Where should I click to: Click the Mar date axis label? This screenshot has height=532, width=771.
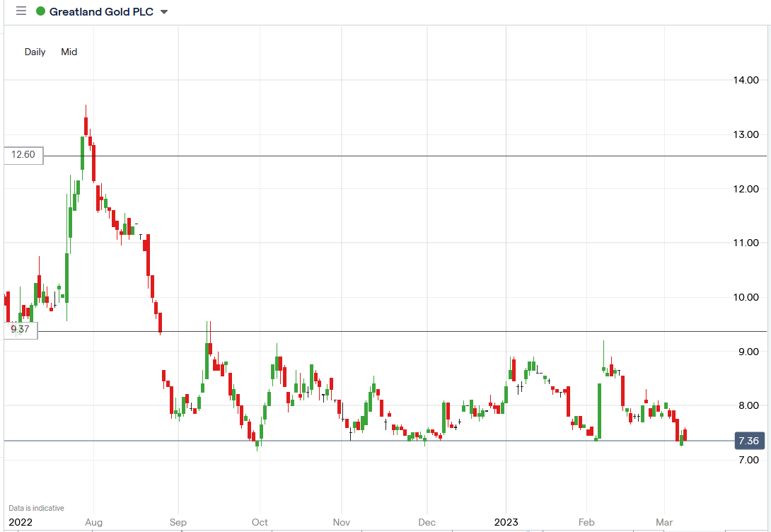pos(664,522)
